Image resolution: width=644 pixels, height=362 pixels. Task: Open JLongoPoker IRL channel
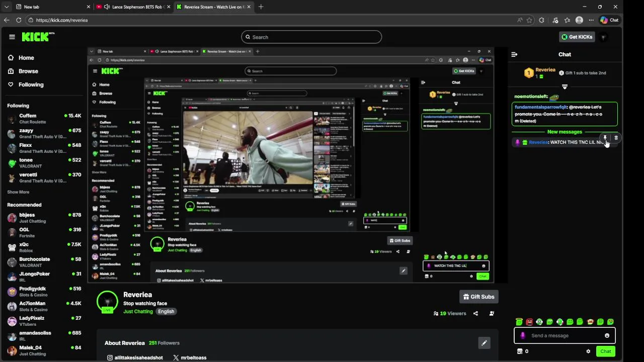point(44,277)
